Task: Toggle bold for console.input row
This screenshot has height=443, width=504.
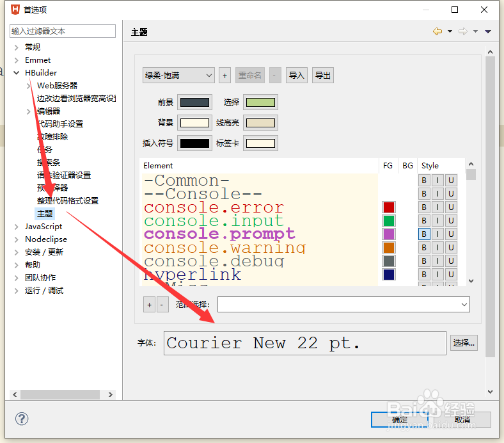Action: click(424, 221)
